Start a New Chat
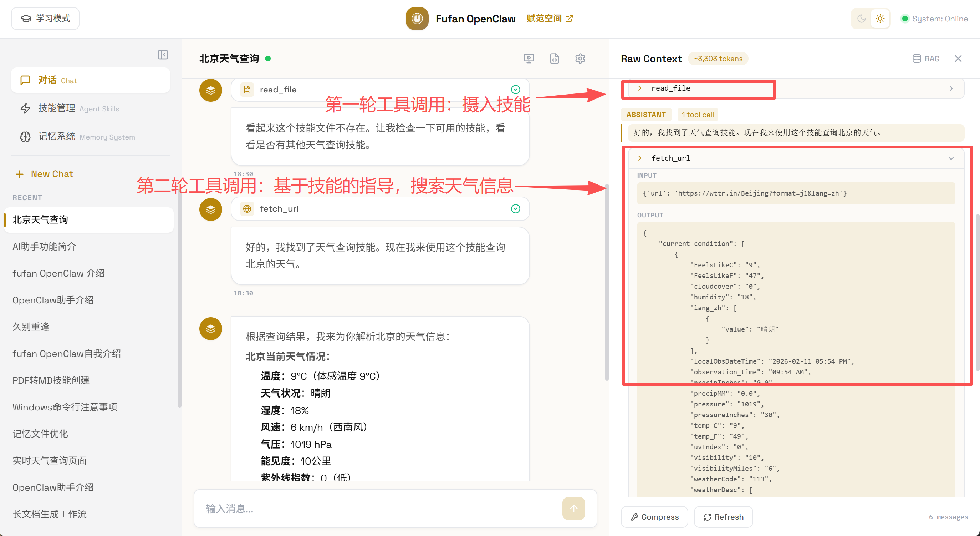Viewport: 980px width, 536px height. pyautogui.click(x=44, y=174)
